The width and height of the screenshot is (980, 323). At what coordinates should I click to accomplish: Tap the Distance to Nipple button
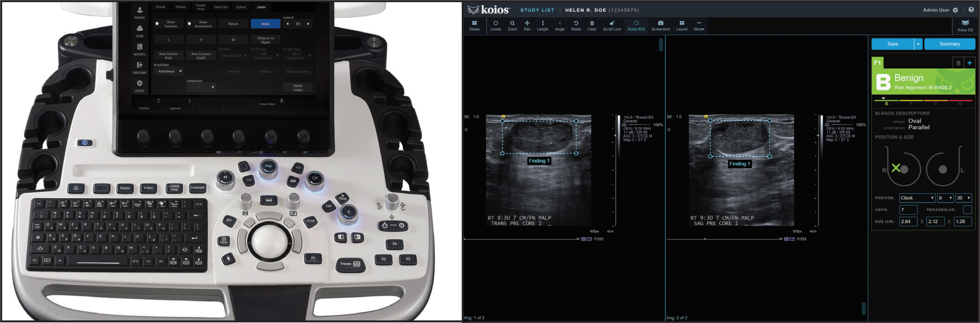coord(266,40)
